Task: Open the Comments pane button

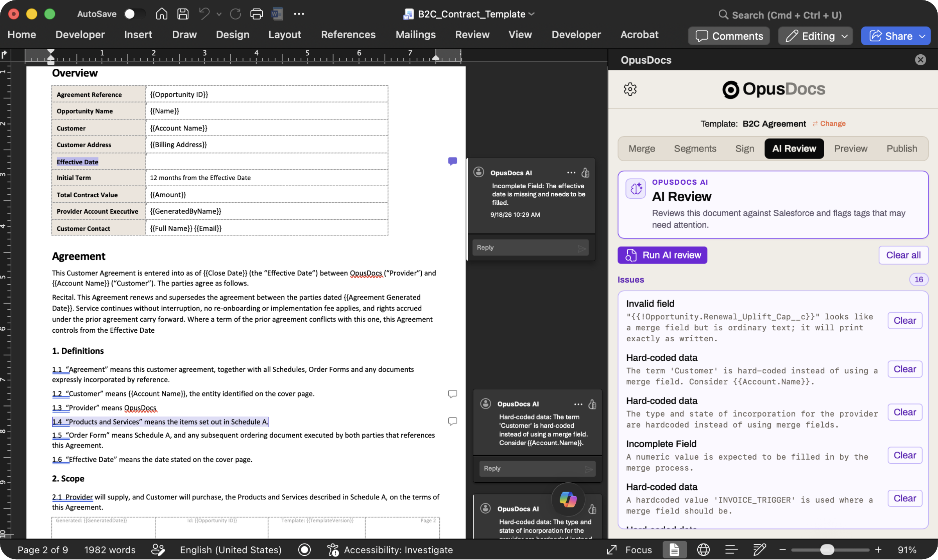Action: pyautogui.click(x=729, y=36)
